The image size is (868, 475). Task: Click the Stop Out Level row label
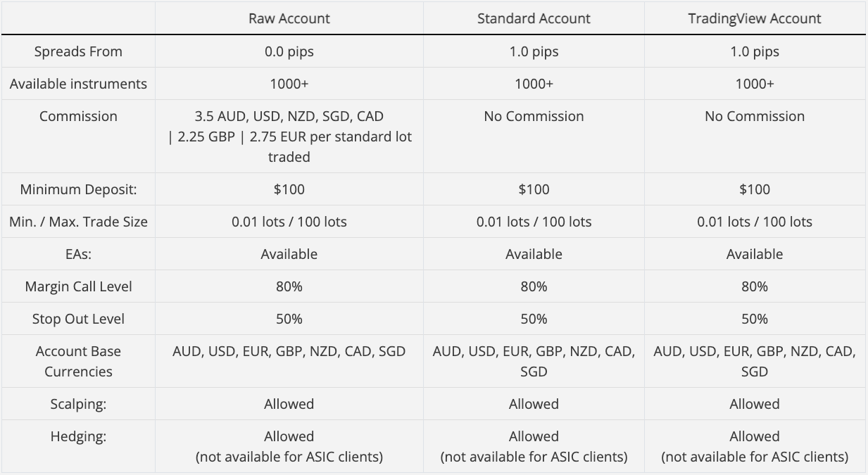click(78, 319)
